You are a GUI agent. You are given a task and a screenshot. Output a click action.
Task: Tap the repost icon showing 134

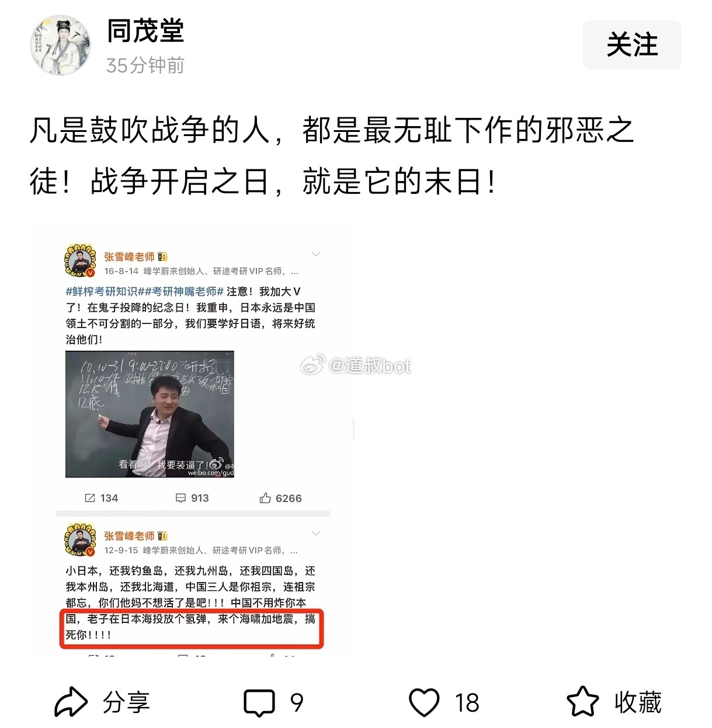[x=90, y=498]
